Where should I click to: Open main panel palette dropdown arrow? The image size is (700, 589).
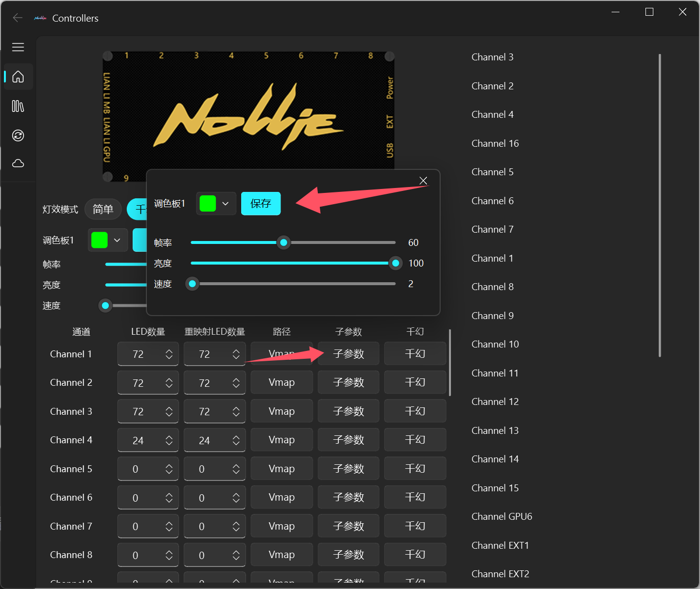(x=117, y=240)
